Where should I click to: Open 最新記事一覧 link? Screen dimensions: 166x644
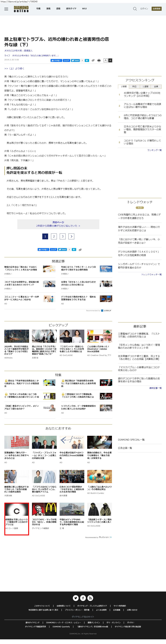[x=156, y=388]
